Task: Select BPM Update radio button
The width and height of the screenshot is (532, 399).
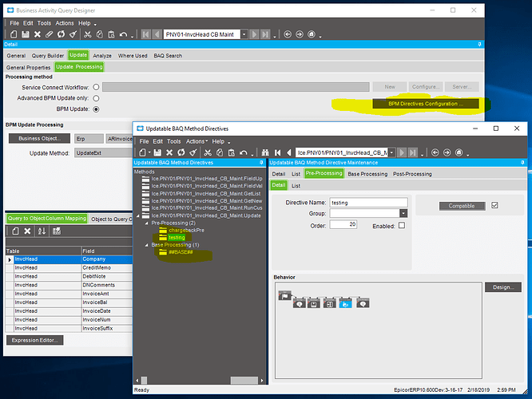Action: coord(96,109)
